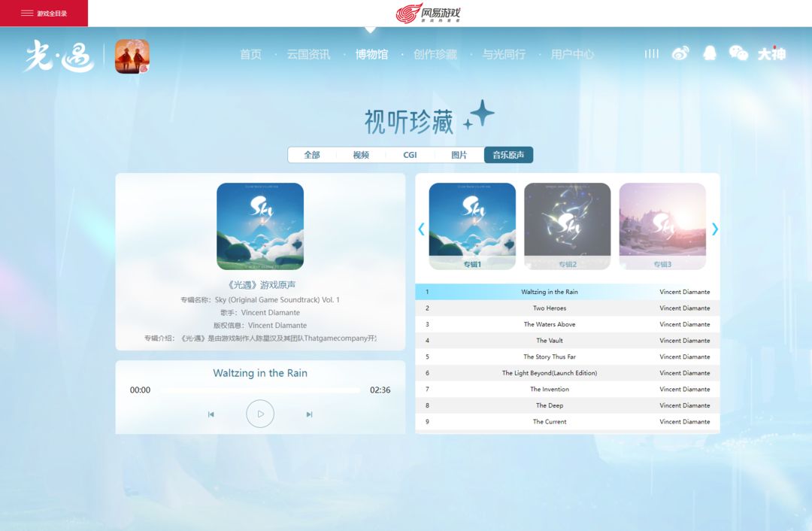Click the playback progress bar

point(260,390)
